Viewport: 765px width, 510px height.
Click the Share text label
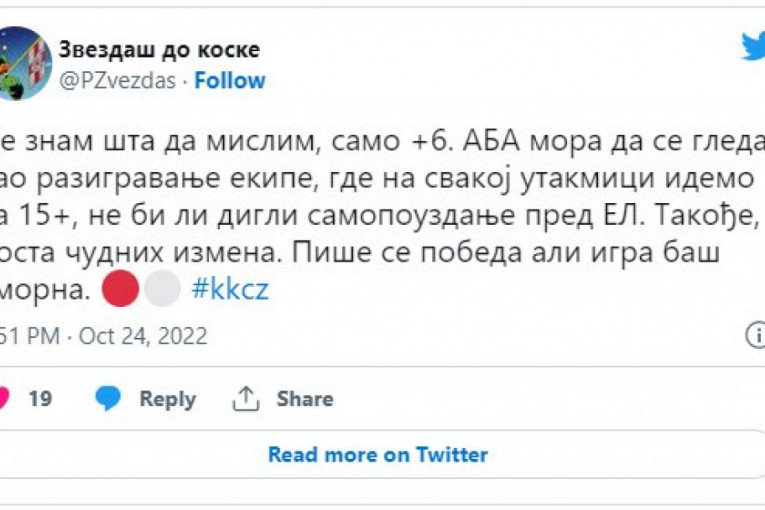tap(305, 399)
